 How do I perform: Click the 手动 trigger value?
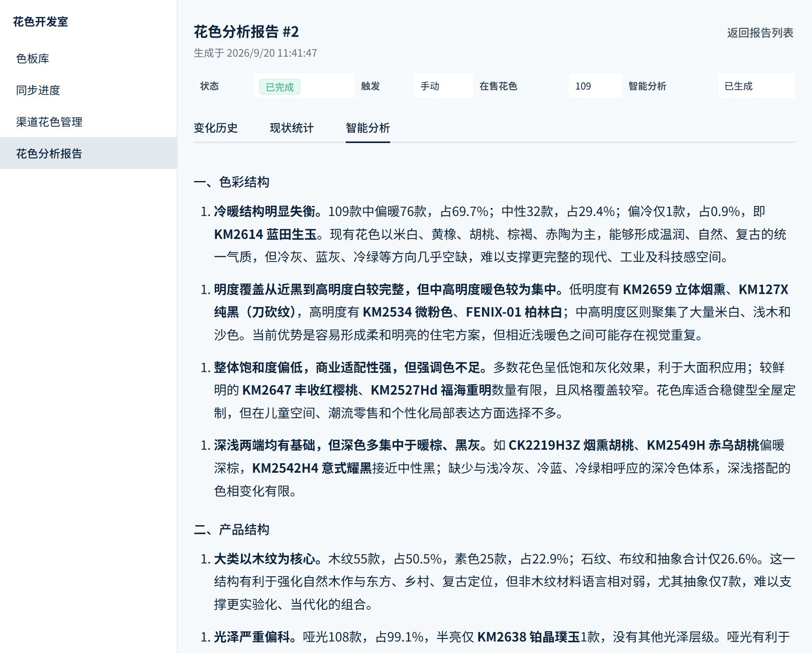tap(430, 86)
